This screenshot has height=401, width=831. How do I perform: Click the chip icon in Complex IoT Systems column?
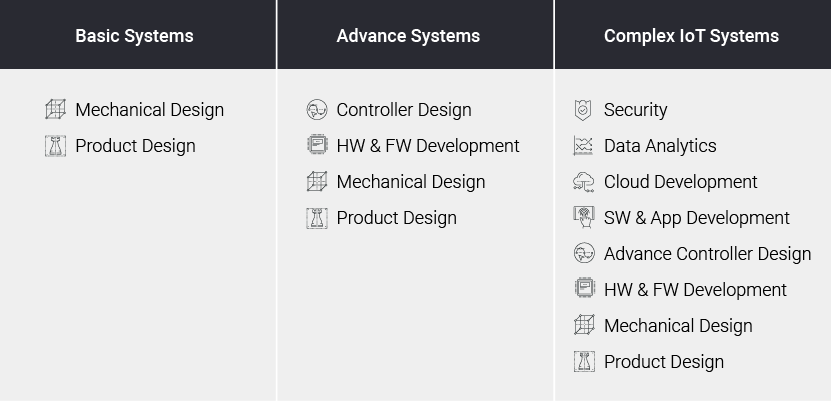584,290
